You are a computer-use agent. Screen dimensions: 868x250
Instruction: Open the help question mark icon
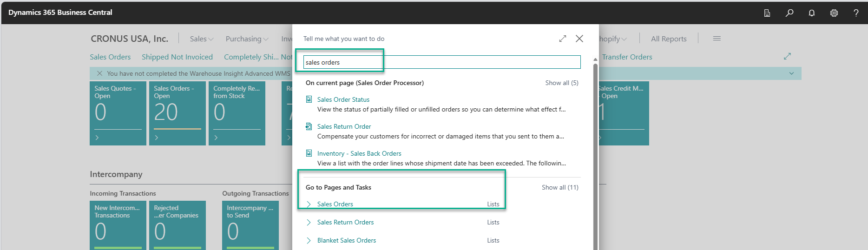point(856,13)
